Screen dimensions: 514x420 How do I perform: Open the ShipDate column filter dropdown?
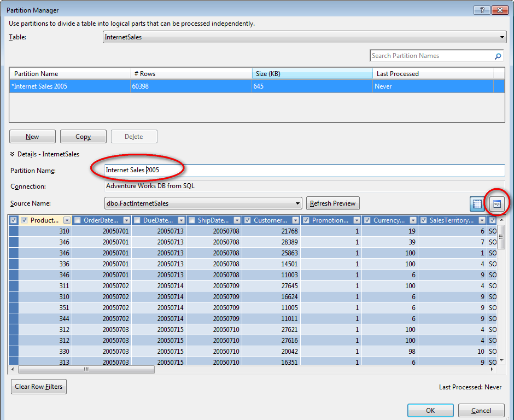coord(237,220)
